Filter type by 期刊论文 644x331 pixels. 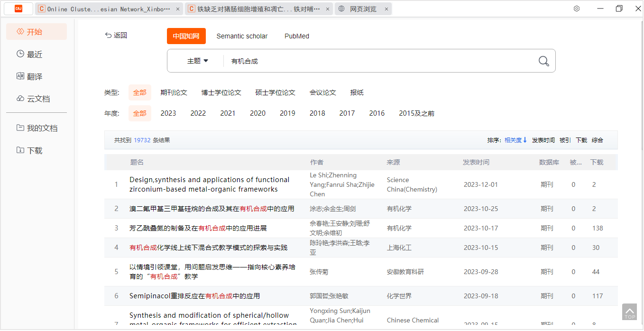point(174,92)
